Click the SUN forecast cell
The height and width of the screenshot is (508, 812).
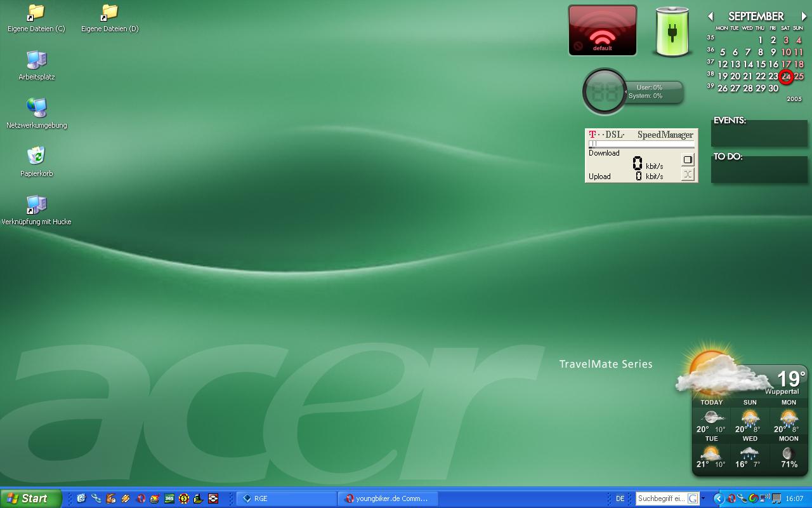[750, 416]
